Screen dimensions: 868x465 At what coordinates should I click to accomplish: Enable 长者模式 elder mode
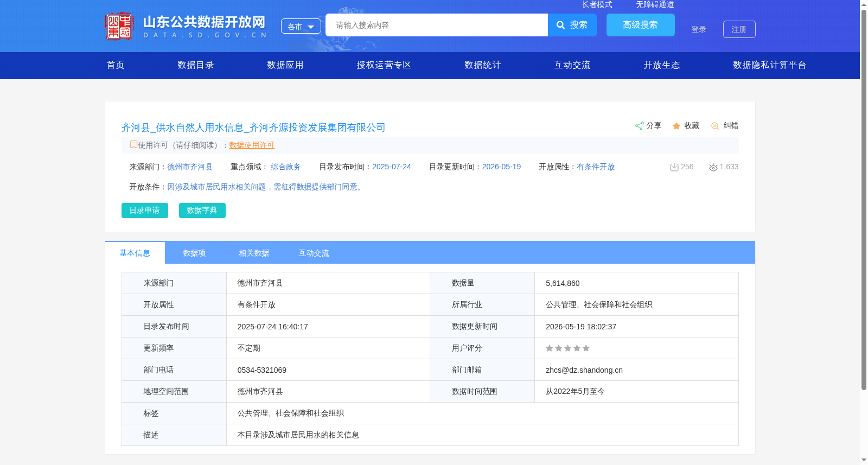tap(597, 4)
